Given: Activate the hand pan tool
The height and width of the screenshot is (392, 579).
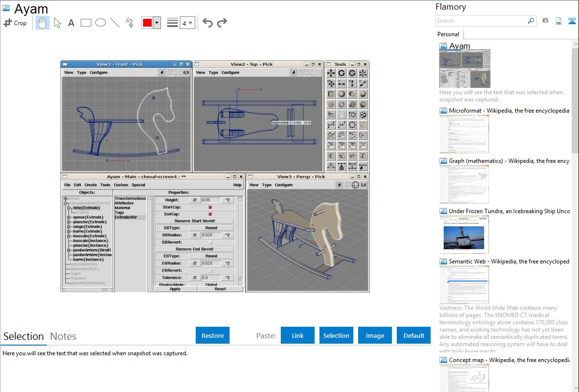Looking at the screenshot, I should [43, 23].
